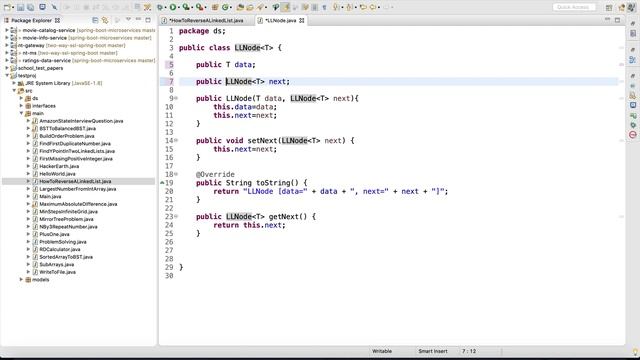Click the tip lightbulb in status bar

pyautogui.click(x=635, y=351)
